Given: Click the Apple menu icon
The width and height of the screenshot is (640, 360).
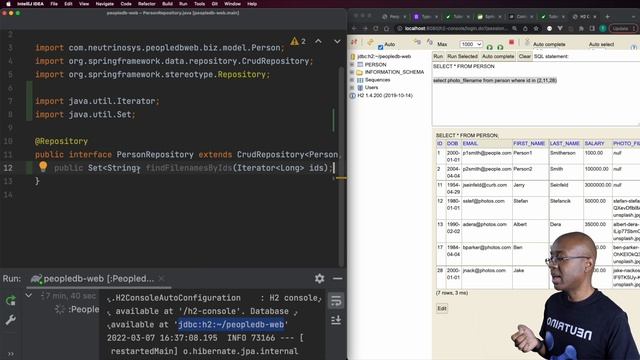Looking at the screenshot, I should click(x=8, y=4).
